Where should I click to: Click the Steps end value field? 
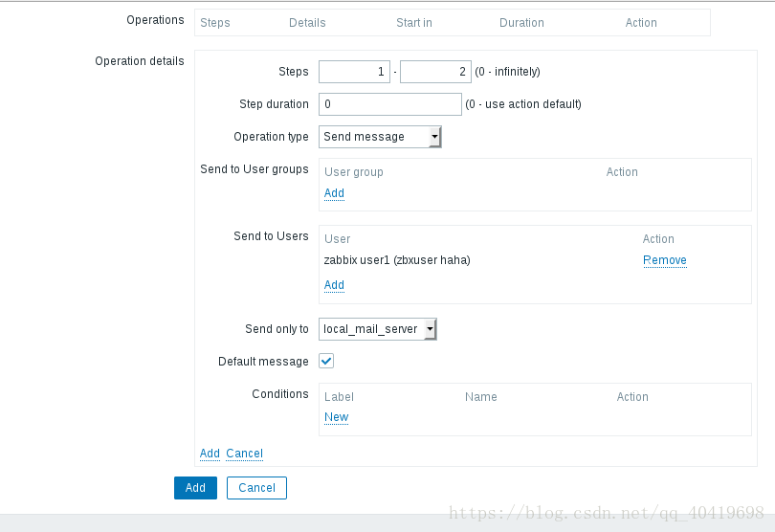pos(435,72)
